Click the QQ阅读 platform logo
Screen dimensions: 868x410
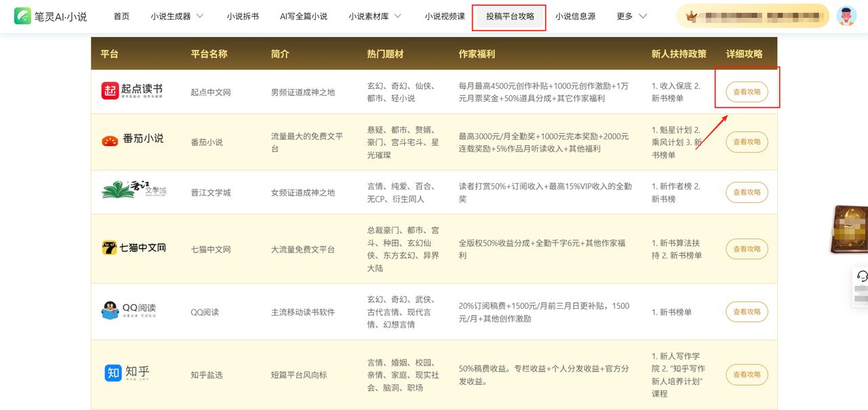coord(129,310)
